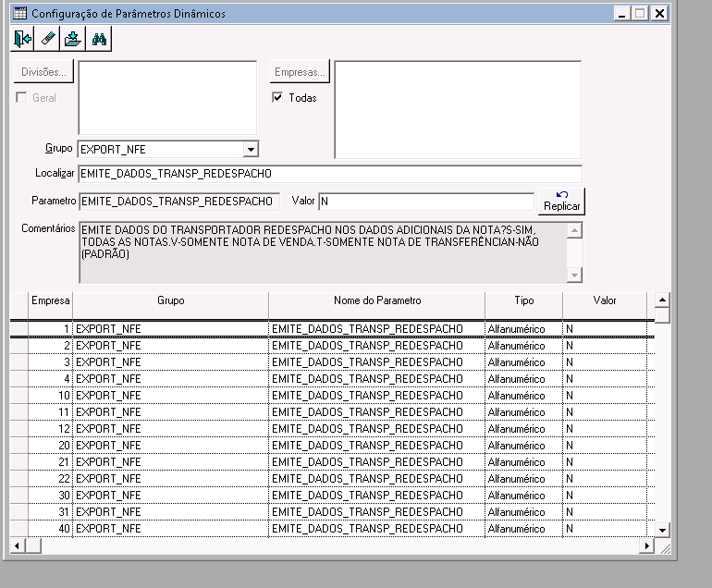Click the Replicar button

[561, 202]
